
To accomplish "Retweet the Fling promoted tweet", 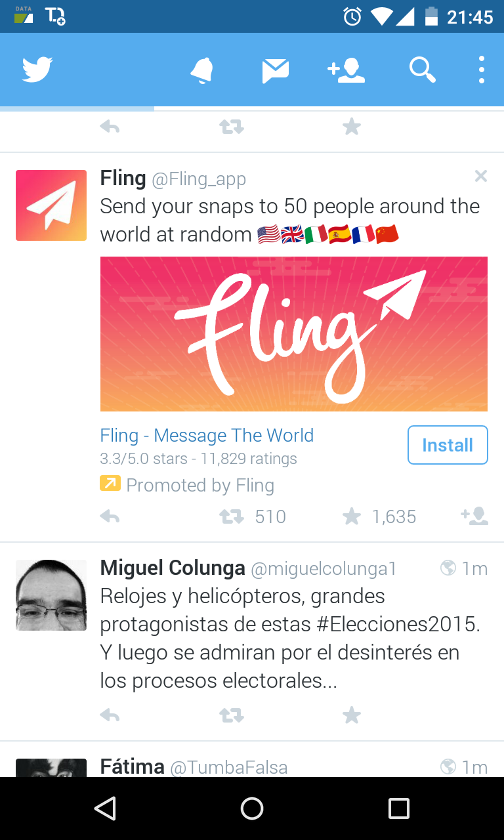I will (232, 516).
